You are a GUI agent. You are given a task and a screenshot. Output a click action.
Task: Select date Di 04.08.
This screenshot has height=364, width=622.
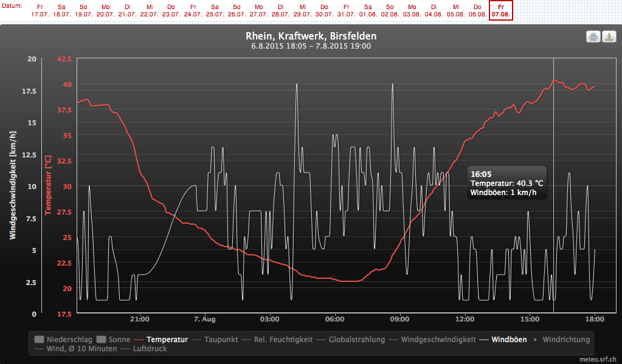coord(434,10)
